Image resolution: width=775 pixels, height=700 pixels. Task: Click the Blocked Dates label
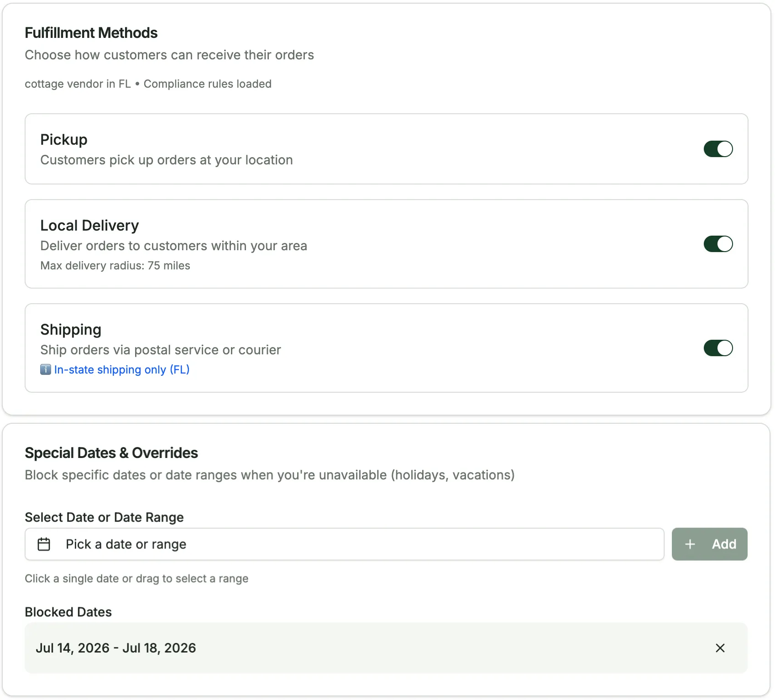[68, 612]
